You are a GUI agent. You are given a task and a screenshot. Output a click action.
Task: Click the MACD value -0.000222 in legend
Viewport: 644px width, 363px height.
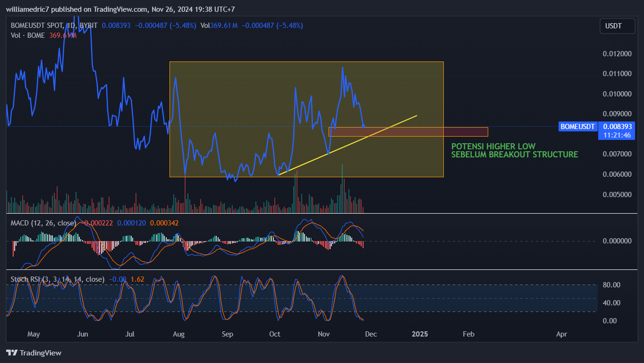tap(96, 223)
